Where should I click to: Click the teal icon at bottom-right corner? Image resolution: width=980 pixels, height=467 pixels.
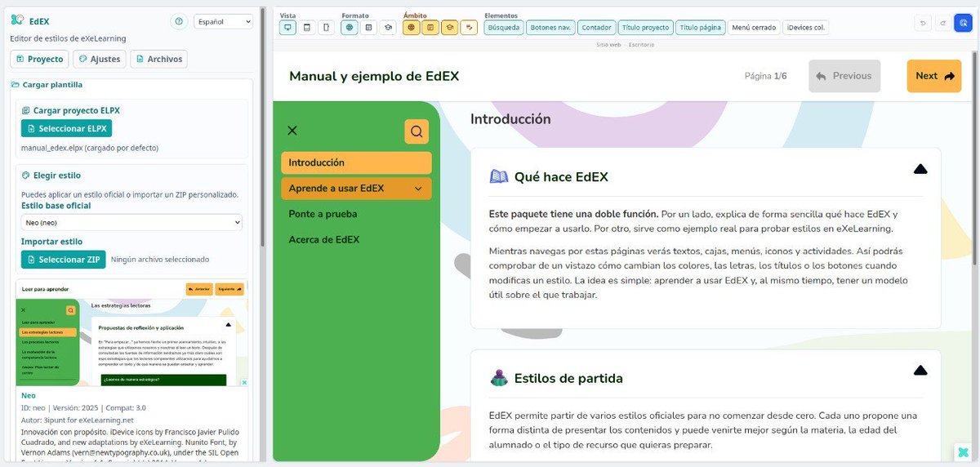963,452
